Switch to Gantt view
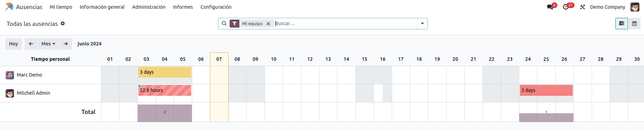The height and width of the screenshot is (129, 644). pyautogui.click(x=622, y=23)
